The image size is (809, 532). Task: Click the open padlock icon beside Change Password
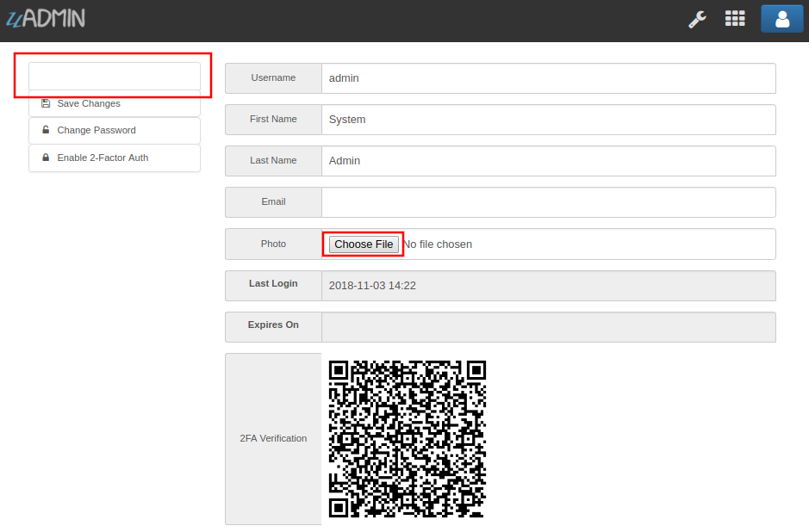click(x=46, y=130)
